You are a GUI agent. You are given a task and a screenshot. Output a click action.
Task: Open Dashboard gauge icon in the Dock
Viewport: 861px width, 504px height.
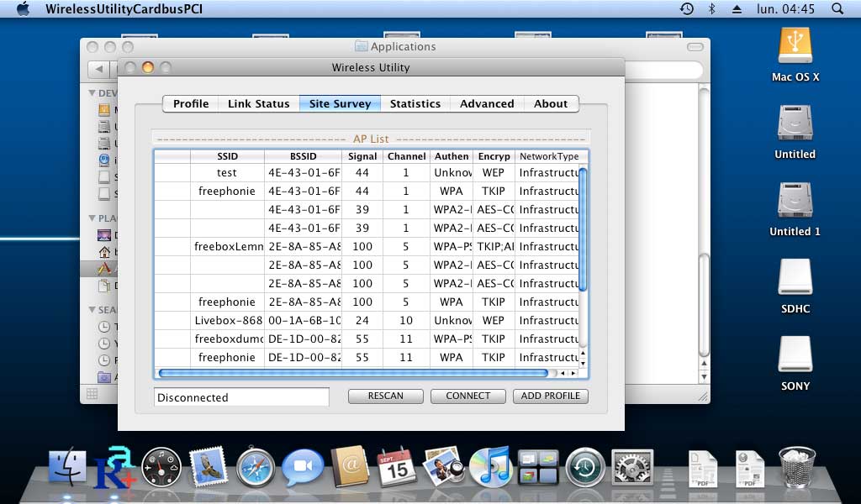click(161, 468)
